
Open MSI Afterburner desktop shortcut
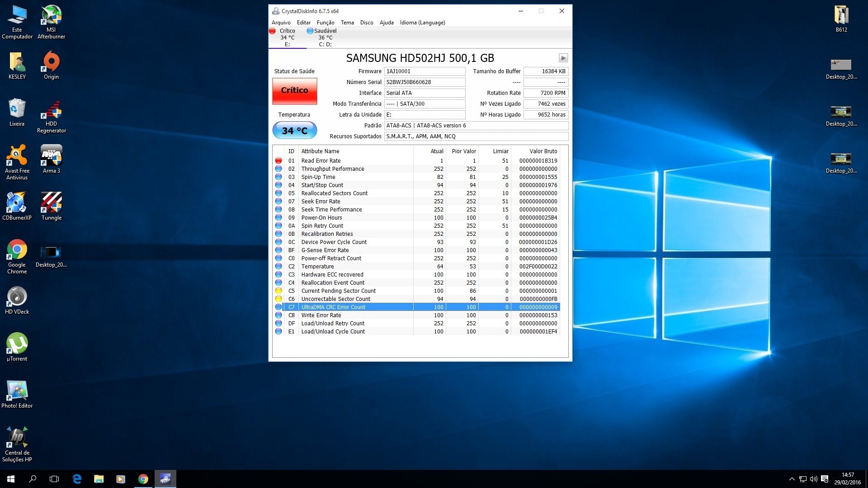pyautogui.click(x=51, y=22)
